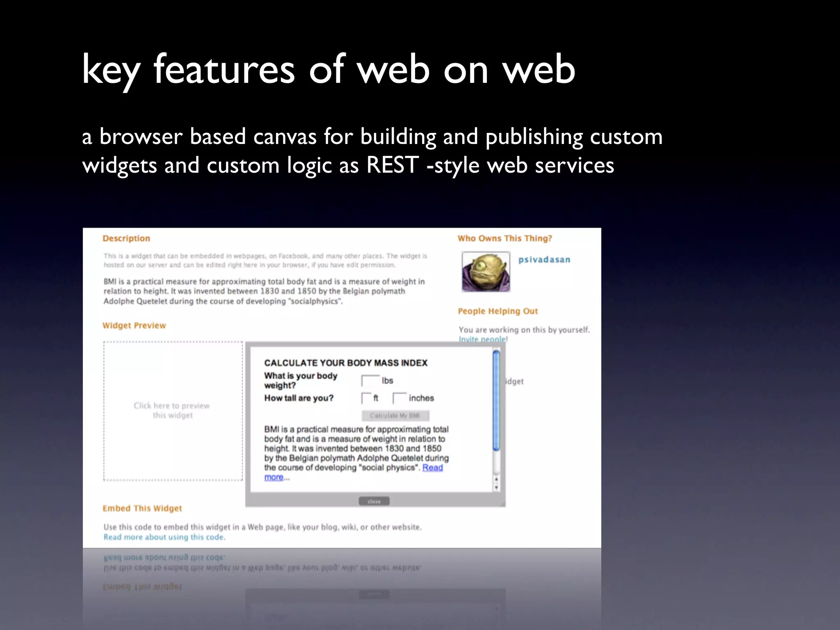Viewport: 840px width, 630px height.
Task: Click the resize grip at popup corner
Action: (x=502, y=504)
